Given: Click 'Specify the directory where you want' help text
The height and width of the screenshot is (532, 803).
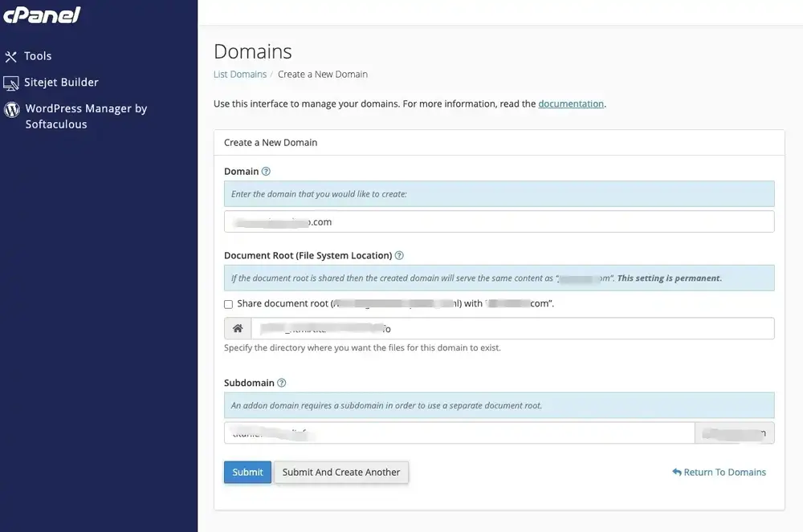Looking at the screenshot, I should pos(362,348).
